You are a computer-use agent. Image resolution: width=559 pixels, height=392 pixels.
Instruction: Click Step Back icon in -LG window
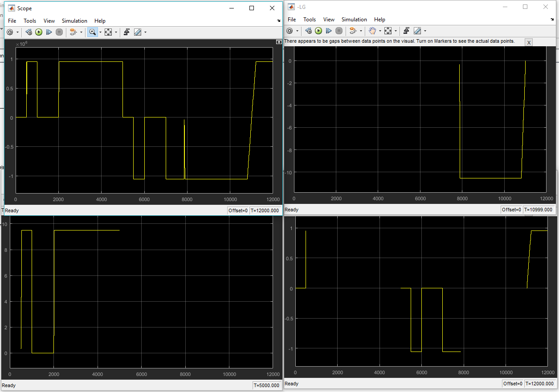point(308,31)
